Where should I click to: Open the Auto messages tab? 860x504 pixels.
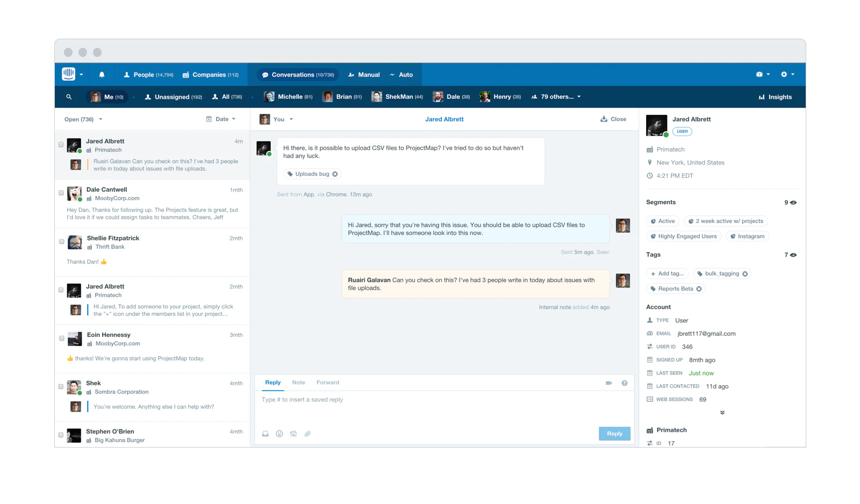[401, 75]
